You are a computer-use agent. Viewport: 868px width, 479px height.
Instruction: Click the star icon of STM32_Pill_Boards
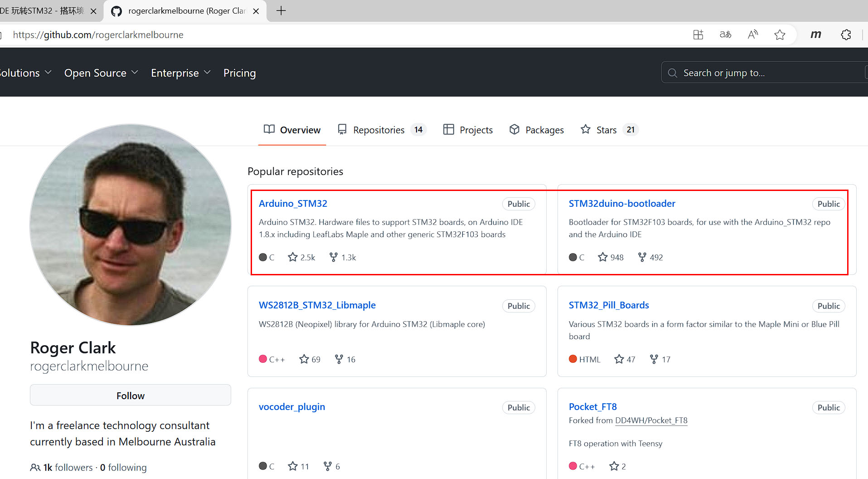tap(619, 359)
